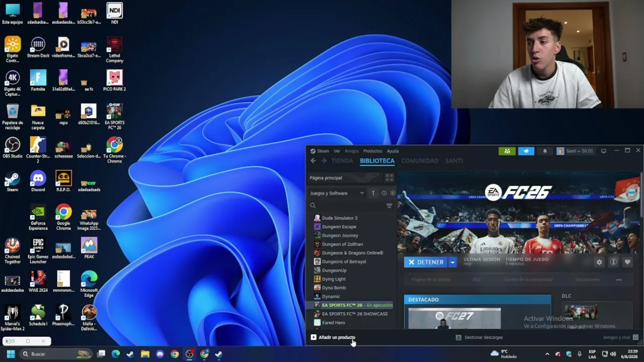This screenshot has height=362, width=644.
Task: Open the SANTI profile tab
Action: tap(454, 161)
